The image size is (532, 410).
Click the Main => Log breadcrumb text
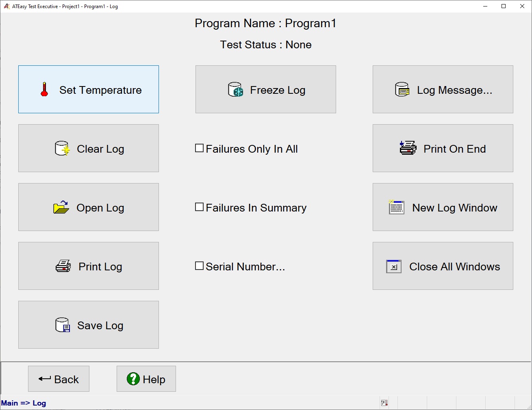point(23,403)
